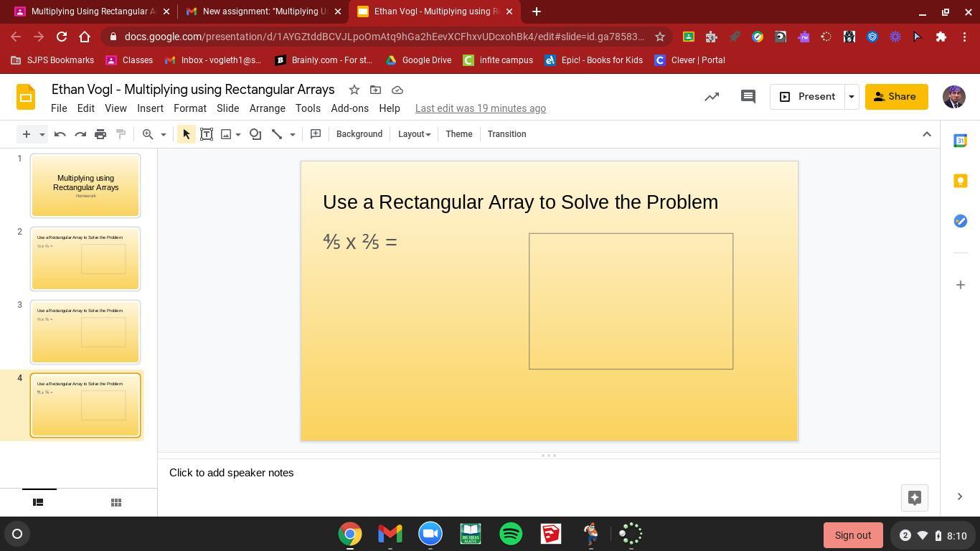Select the Text box tool
Viewport: 980px width, 551px height.
(207, 134)
